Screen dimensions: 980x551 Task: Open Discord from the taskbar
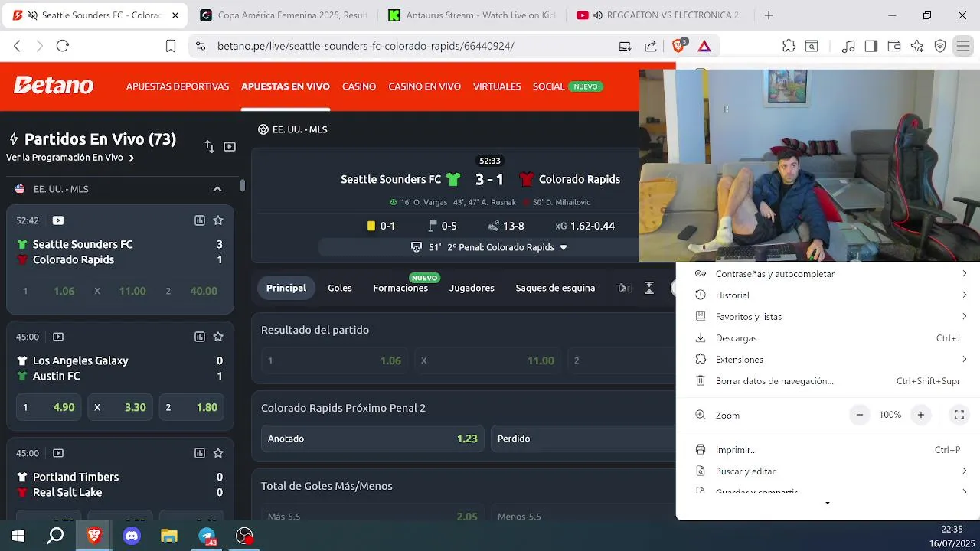tap(132, 536)
